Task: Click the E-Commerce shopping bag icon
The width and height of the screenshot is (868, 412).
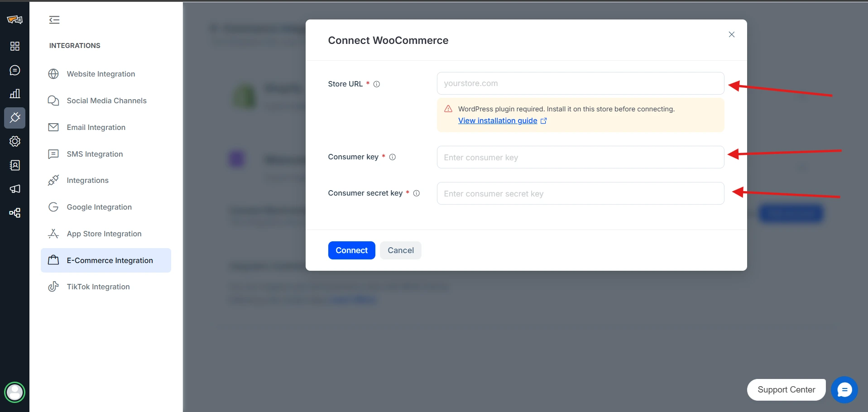Action: point(53,260)
